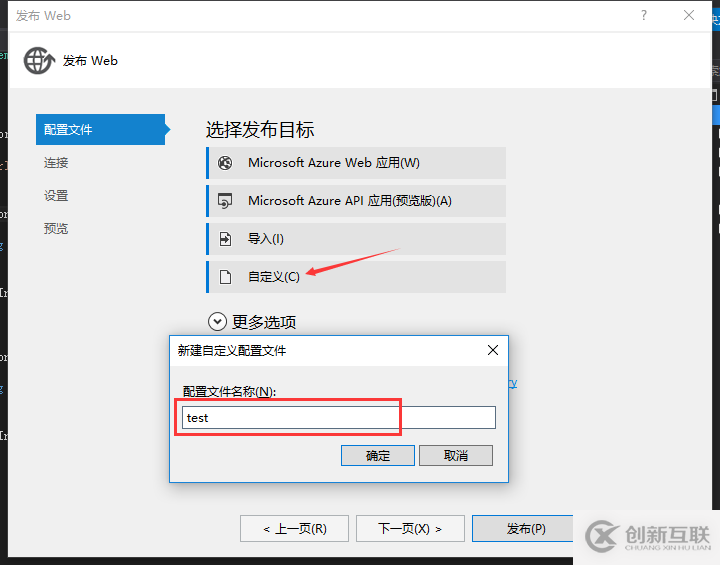Choose Microsoft Azure API 应用(预览版) target
Image resolution: width=720 pixels, height=565 pixels.
(356, 201)
